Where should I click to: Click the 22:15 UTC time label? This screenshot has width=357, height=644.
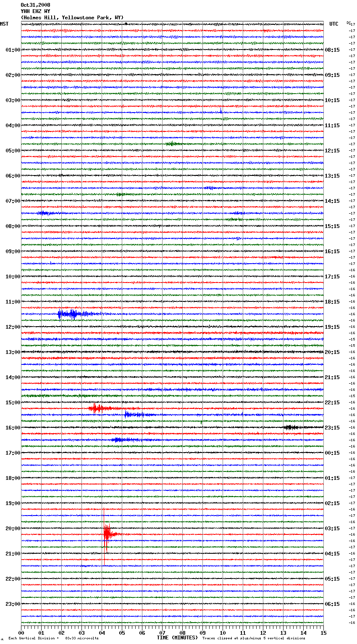click(332, 403)
